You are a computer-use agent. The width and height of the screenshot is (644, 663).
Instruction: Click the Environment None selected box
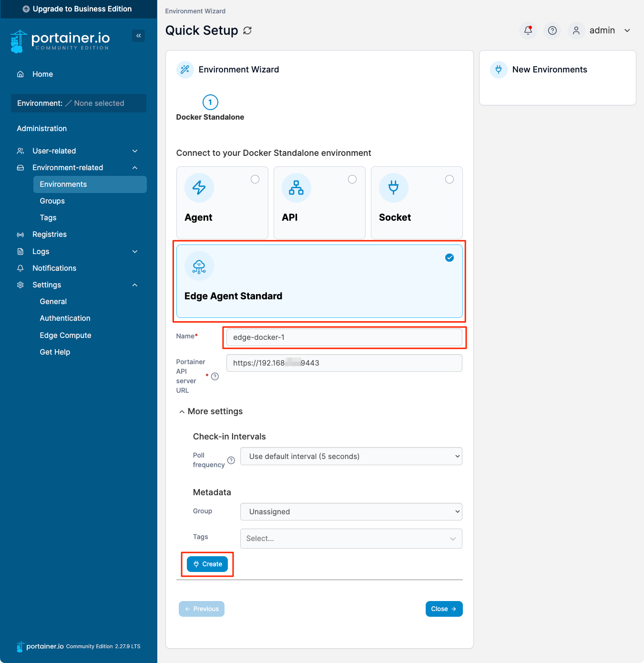tap(79, 103)
